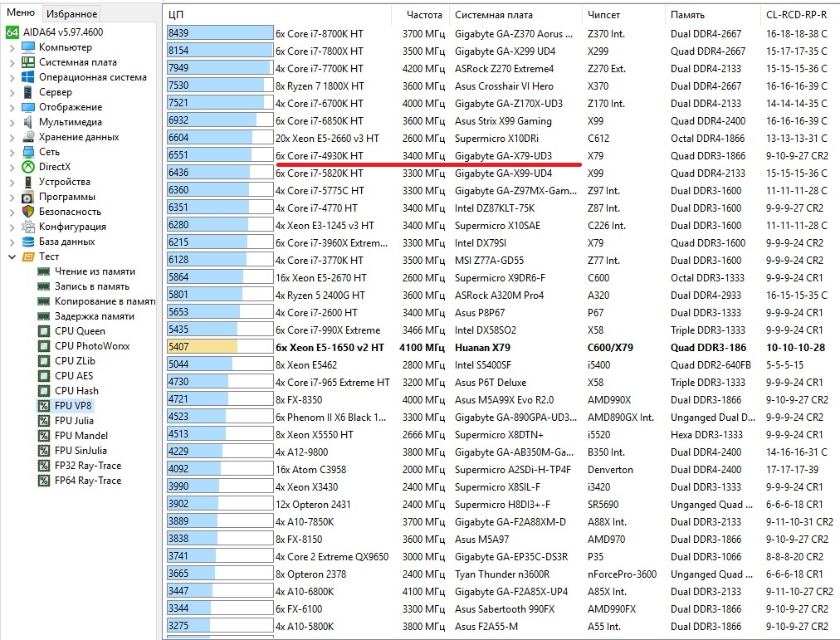Select the 4x Core 2 Extreme QX9650 row
This screenshot has width=840, height=640.
pos(501,557)
